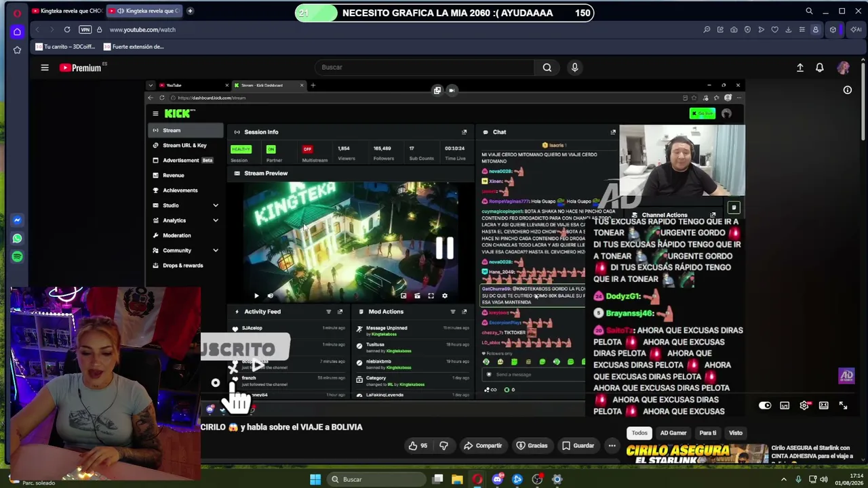Screen dimensions: 868x488
Task: Open Spotify in the Opera sidebar
Action: (x=17, y=257)
